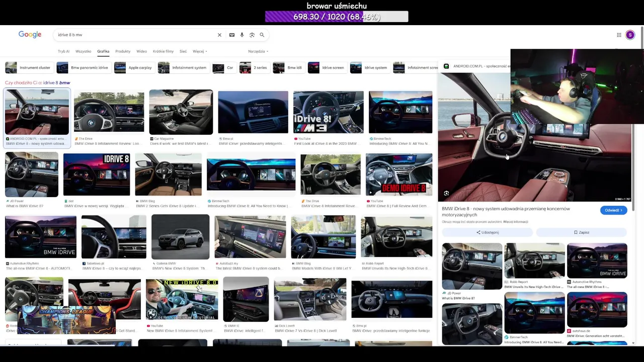Switch to the Sieć tab

pyautogui.click(x=183, y=51)
